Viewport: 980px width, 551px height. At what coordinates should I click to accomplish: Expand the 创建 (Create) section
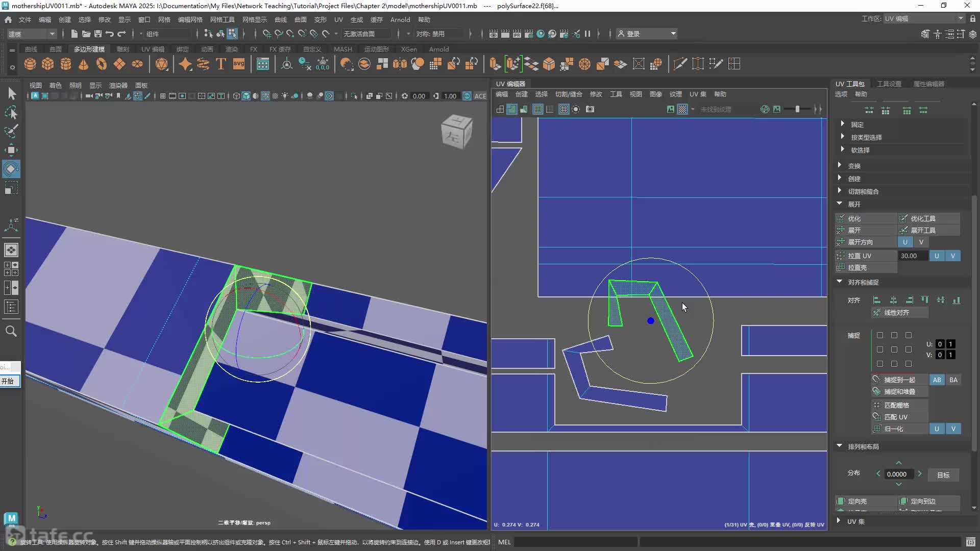point(840,178)
